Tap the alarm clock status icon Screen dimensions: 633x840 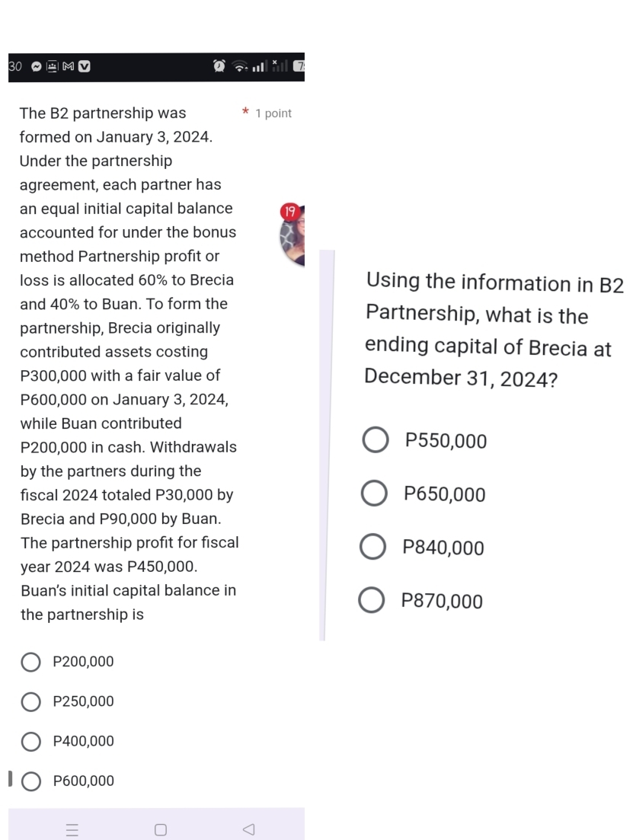pos(219,67)
